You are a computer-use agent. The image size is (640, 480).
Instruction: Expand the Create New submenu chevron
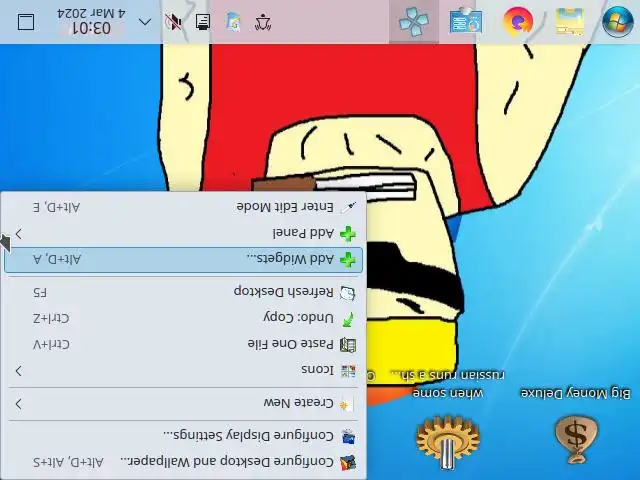tap(19, 404)
